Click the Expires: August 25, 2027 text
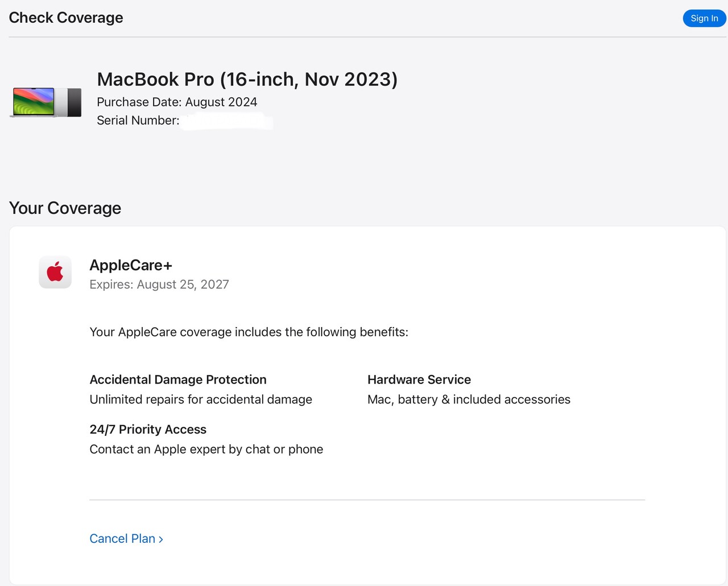This screenshot has width=728, height=586. [159, 284]
